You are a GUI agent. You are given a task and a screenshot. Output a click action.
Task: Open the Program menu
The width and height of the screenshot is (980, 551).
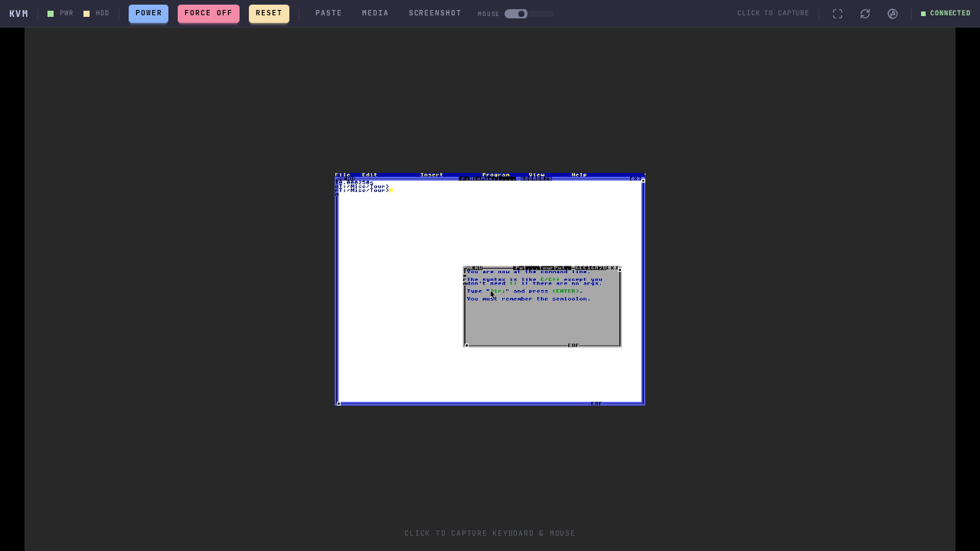[x=495, y=175]
